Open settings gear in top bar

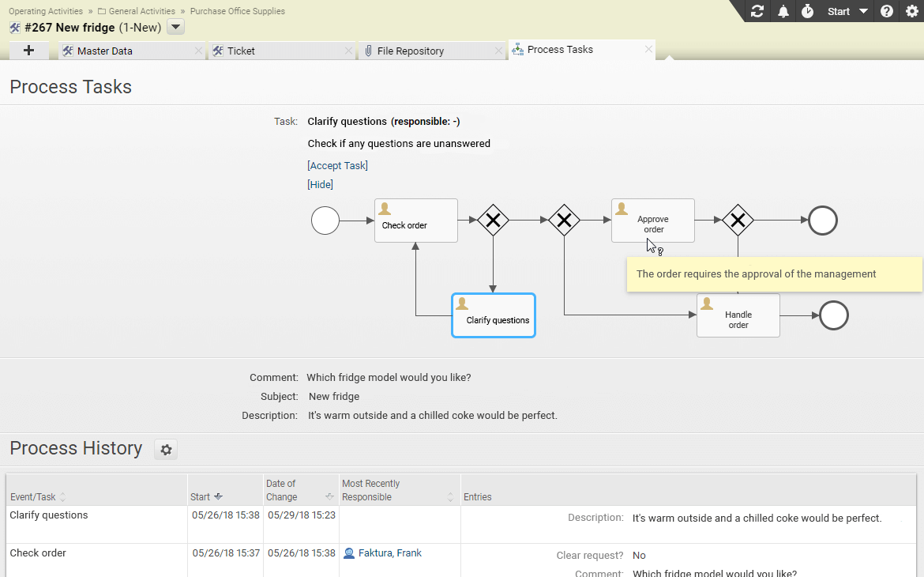[x=911, y=11]
